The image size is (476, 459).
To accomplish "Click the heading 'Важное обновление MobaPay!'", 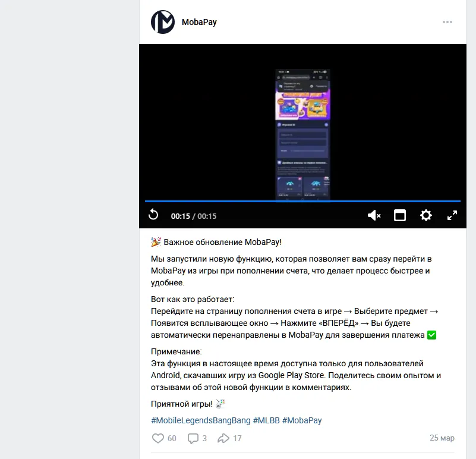I will click(x=222, y=242).
